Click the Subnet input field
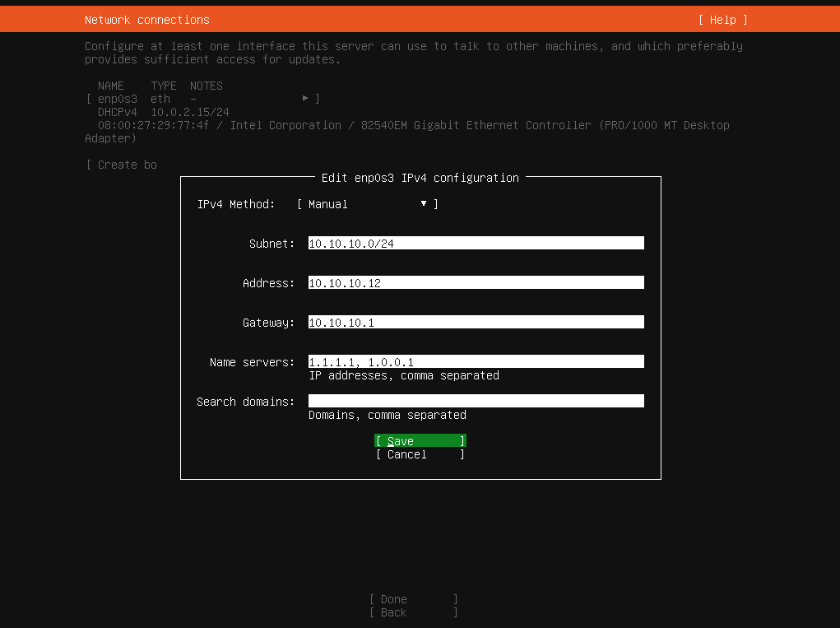Screen dimensions: 840x628 [475, 242]
